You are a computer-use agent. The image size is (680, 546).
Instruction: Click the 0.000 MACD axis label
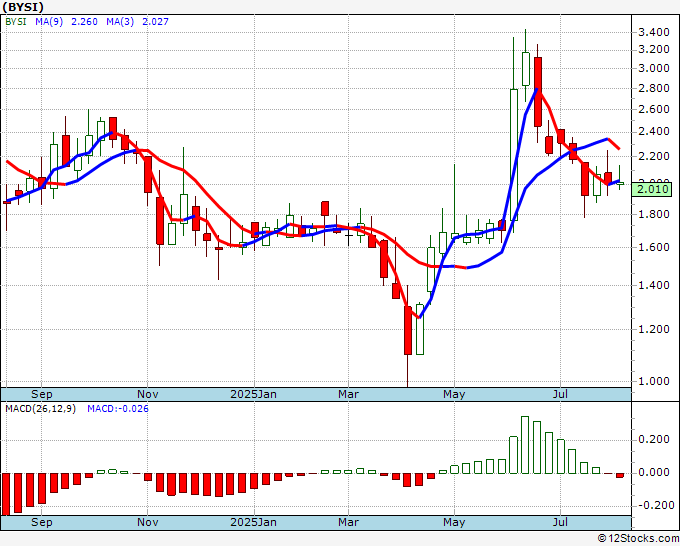click(654, 472)
